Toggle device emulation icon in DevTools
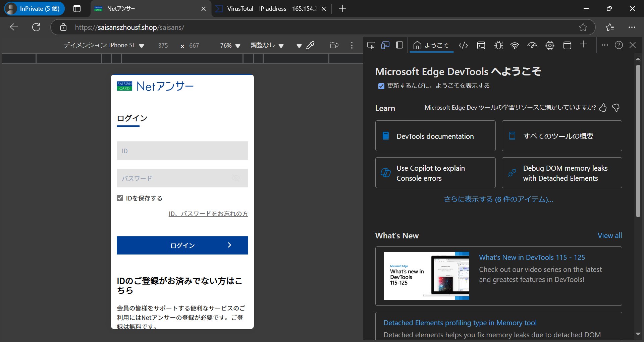644x342 pixels. [385, 45]
